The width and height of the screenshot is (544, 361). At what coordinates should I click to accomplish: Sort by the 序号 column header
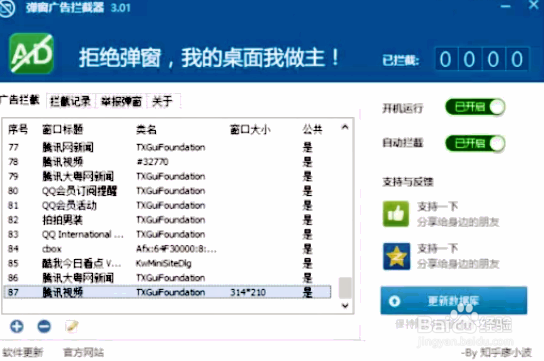pyautogui.click(x=18, y=129)
